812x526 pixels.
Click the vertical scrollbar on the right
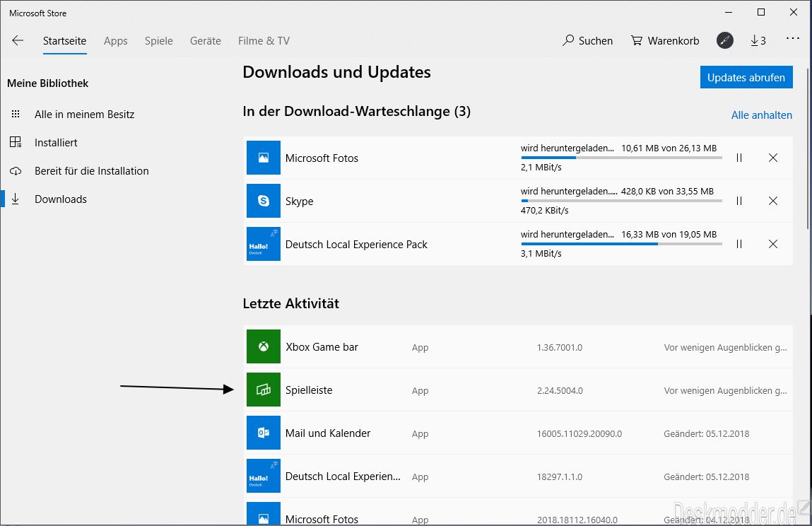(x=808, y=148)
